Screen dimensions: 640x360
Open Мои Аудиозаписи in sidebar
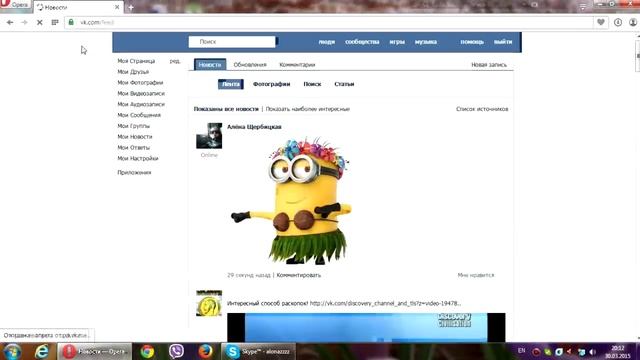[141, 104]
